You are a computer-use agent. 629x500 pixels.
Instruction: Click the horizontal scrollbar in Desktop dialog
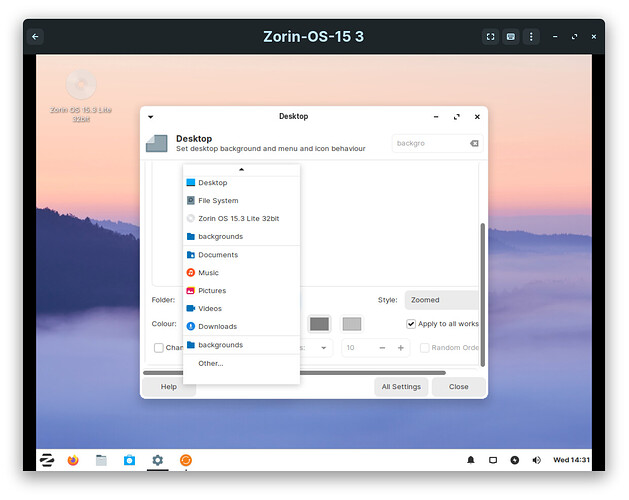click(294, 373)
